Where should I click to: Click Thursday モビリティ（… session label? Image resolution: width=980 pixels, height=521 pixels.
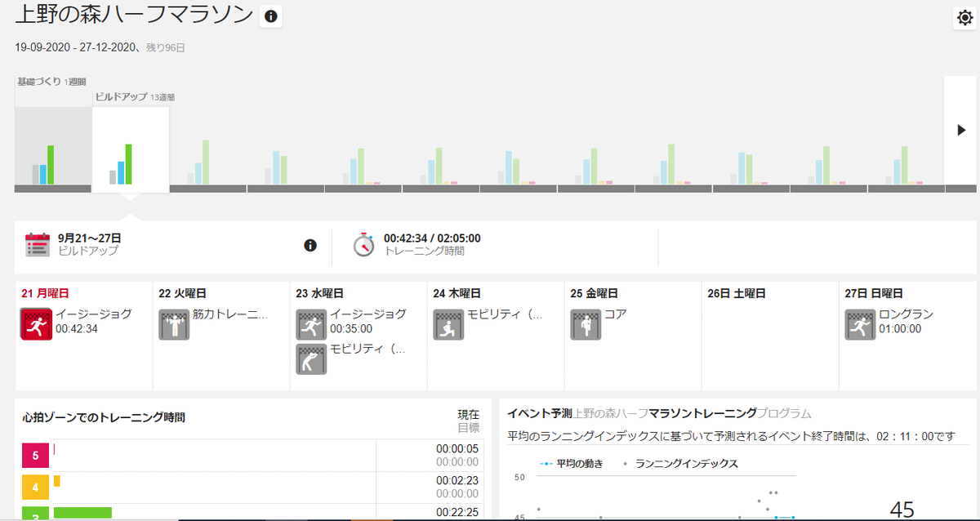(x=505, y=314)
